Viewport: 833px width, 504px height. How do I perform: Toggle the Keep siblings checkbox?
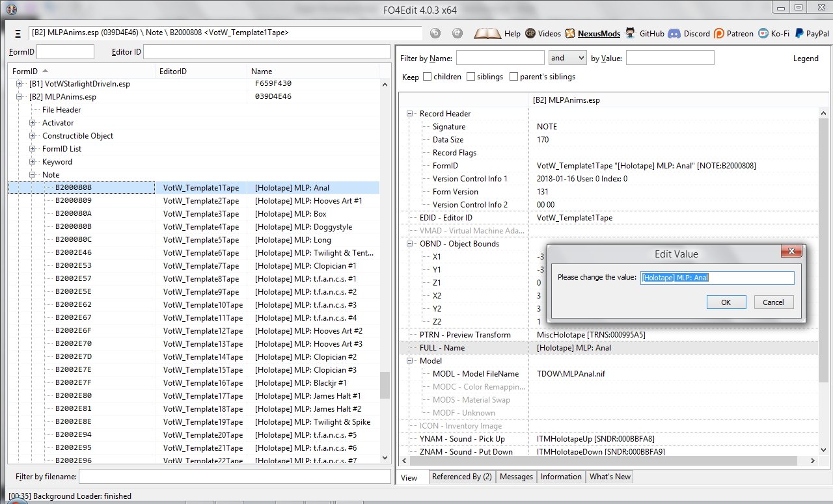coord(471,77)
